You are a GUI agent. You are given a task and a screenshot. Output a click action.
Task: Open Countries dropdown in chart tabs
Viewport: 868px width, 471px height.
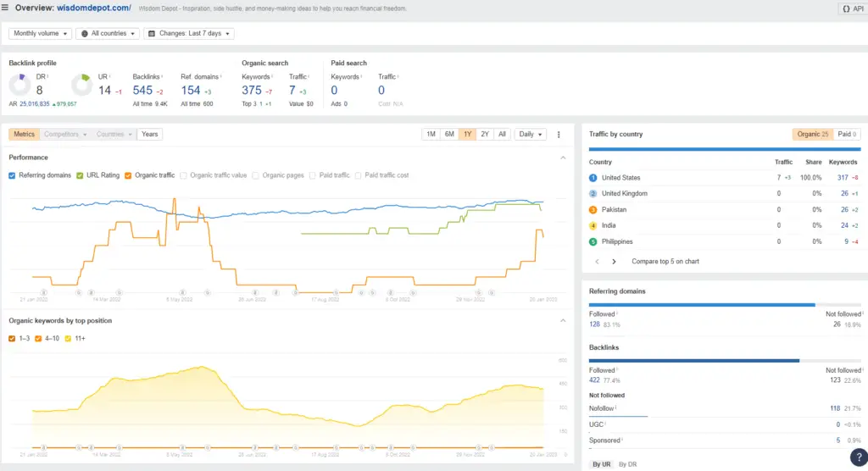(114, 135)
